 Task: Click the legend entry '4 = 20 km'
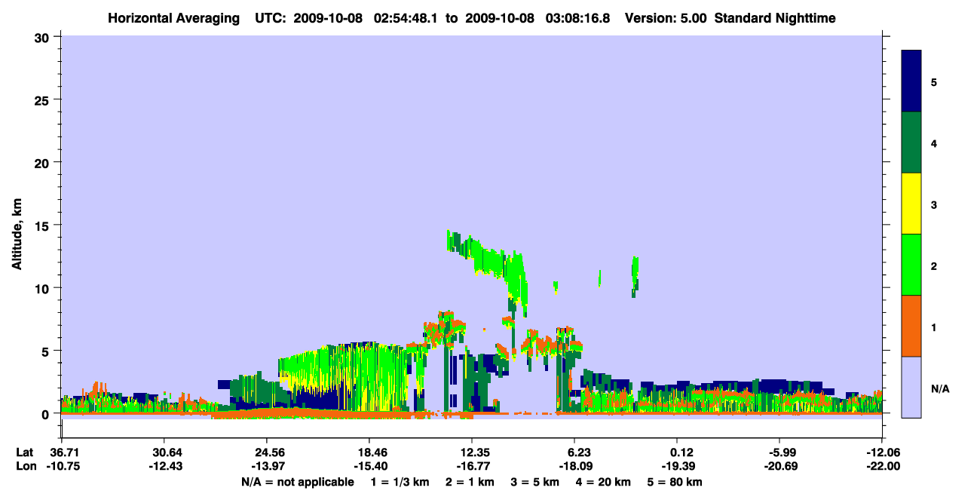point(605,482)
